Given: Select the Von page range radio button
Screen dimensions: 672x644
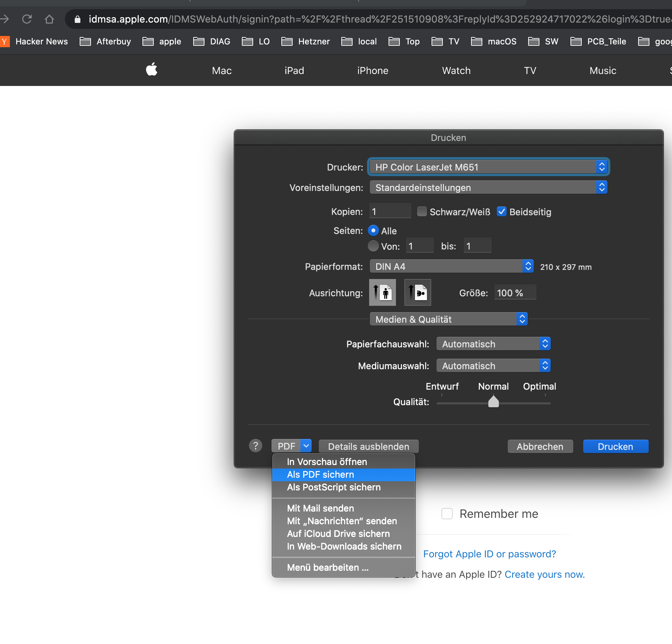Looking at the screenshot, I should point(373,246).
